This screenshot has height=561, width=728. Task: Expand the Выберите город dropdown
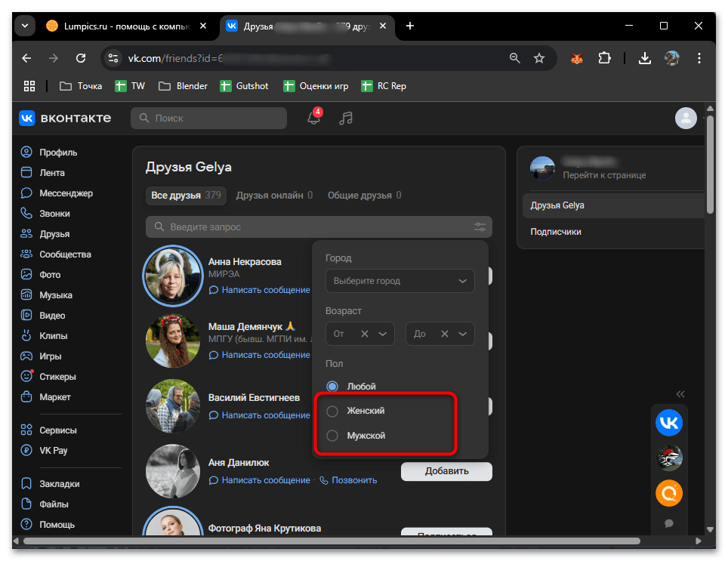pyautogui.click(x=400, y=281)
